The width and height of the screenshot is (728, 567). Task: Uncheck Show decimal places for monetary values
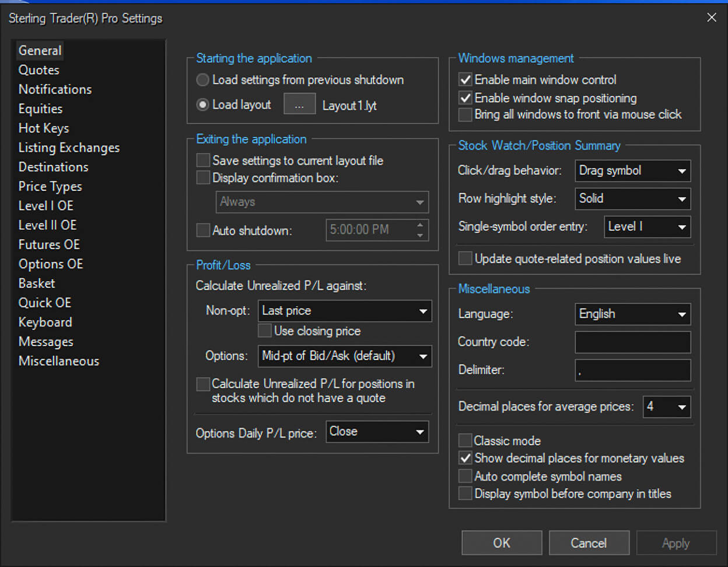[x=466, y=458]
